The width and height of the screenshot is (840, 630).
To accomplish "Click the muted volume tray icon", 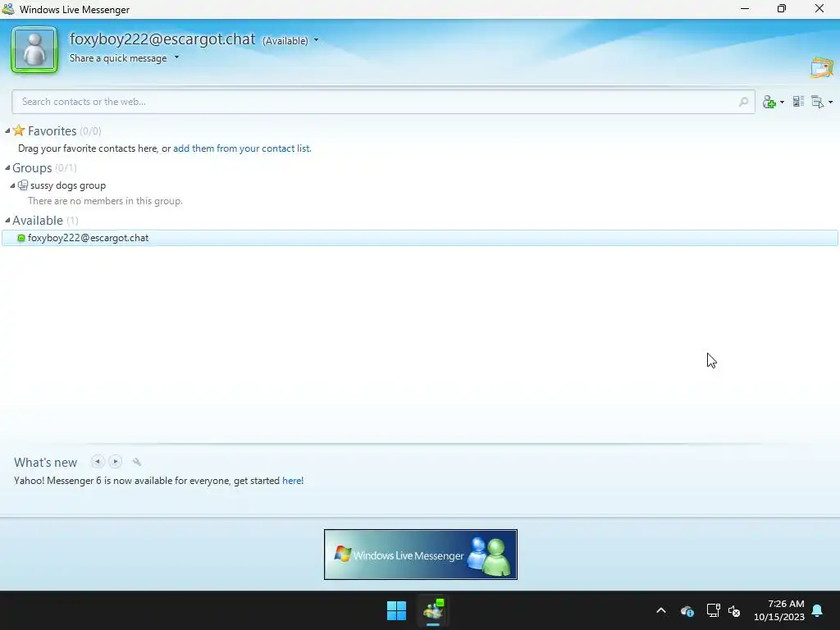I will coord(734,610).
